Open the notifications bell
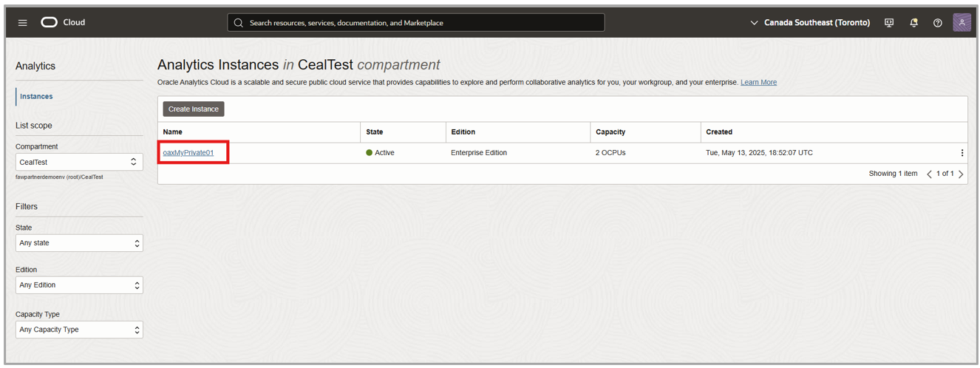 click(913, 23)
